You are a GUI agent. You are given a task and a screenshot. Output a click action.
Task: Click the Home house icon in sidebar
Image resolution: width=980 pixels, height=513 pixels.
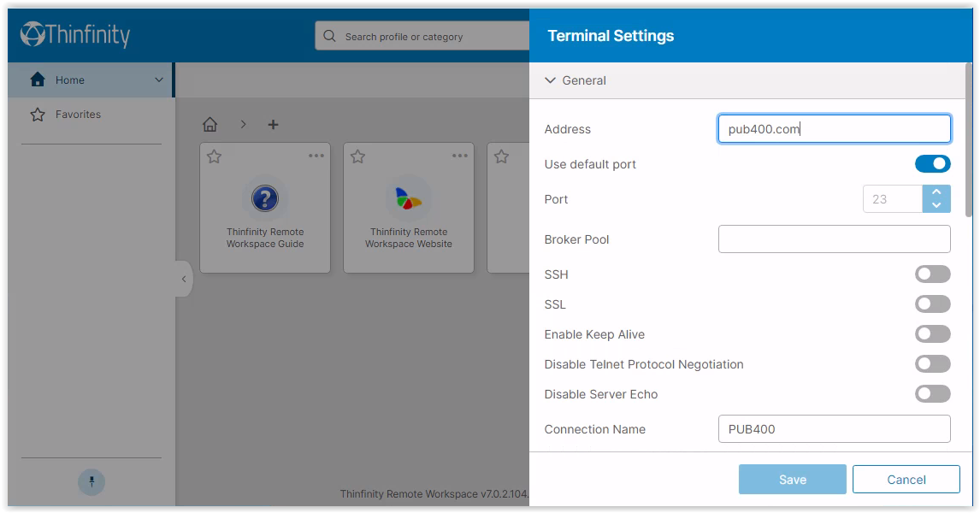[x=38, y=80]
